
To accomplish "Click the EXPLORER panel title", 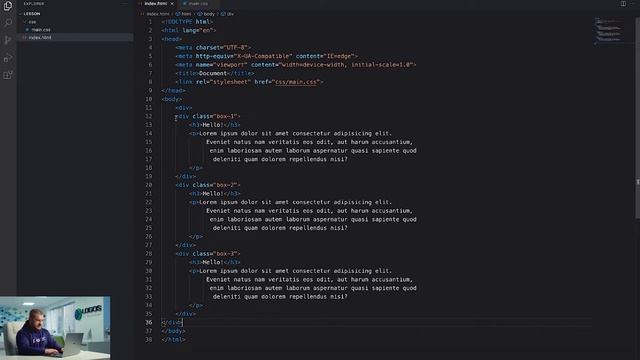I will [34, 4].
